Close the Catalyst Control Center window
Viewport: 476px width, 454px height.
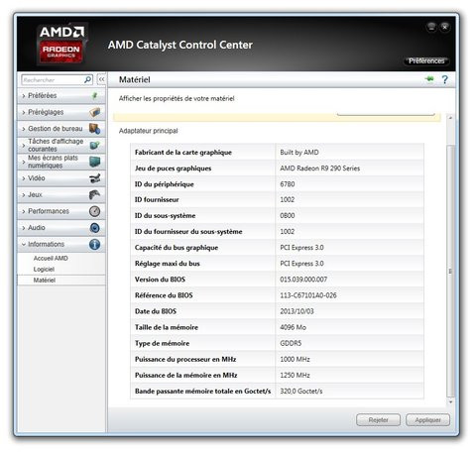(x=445, y=27)
